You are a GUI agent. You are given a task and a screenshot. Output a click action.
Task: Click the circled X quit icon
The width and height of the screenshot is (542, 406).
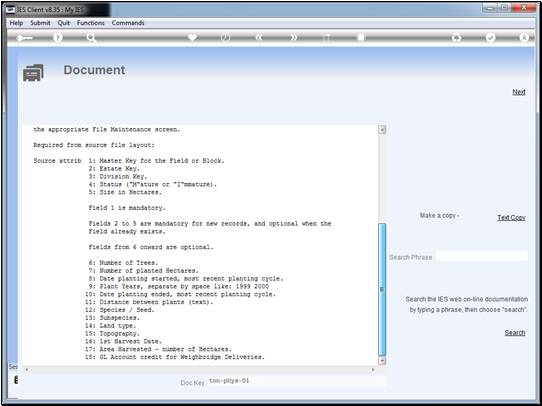(x=524, y=38)
